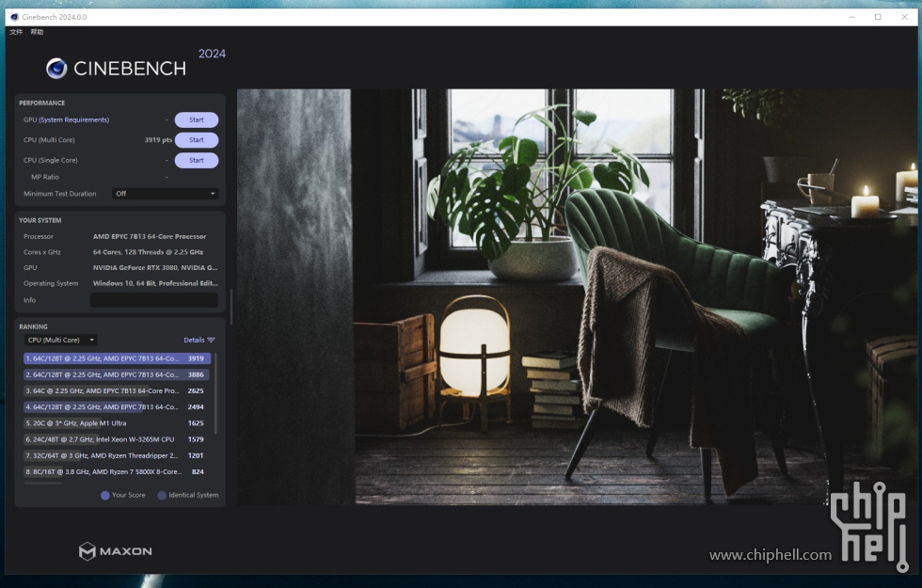This screenshot has width=922, height=588.
Task: Click the Cinebench logo icon
Action: tap(56, 68)
